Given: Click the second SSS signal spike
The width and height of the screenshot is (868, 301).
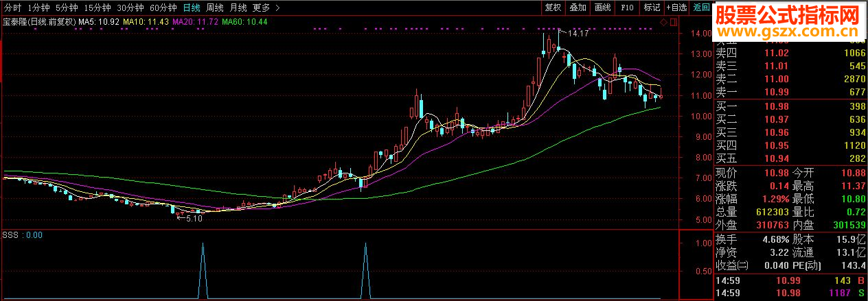Looking at the screenshot, I should tap(365, 270).
